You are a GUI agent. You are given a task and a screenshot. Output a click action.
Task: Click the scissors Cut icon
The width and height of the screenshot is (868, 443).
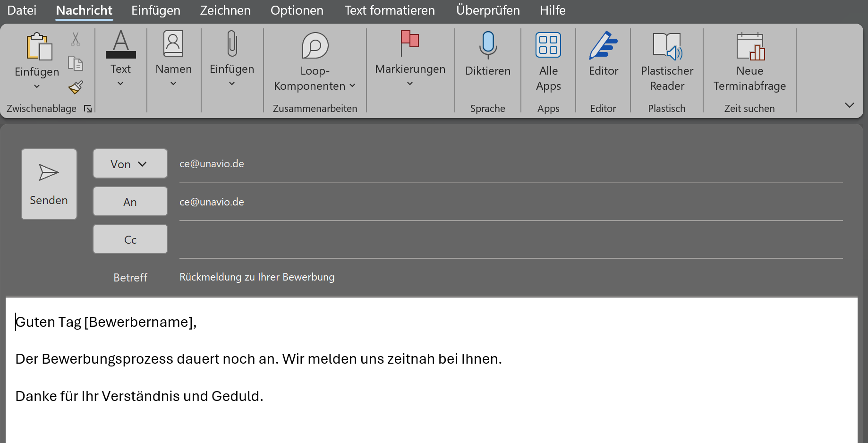click(x=76, y=39)
